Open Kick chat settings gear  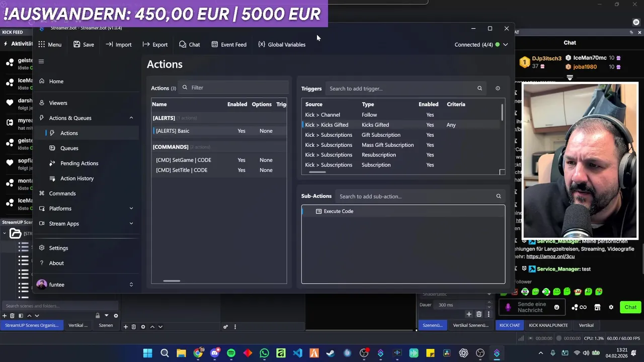[x=611, y=307]
